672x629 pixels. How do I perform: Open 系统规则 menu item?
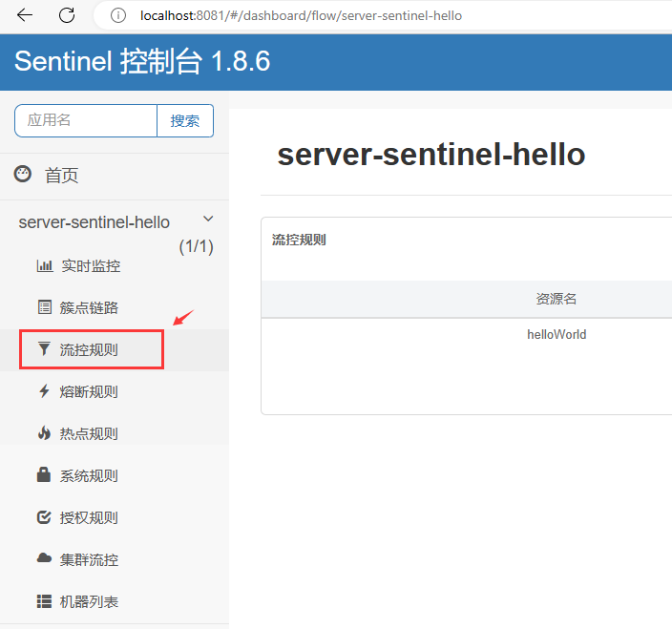click(89, 475)
